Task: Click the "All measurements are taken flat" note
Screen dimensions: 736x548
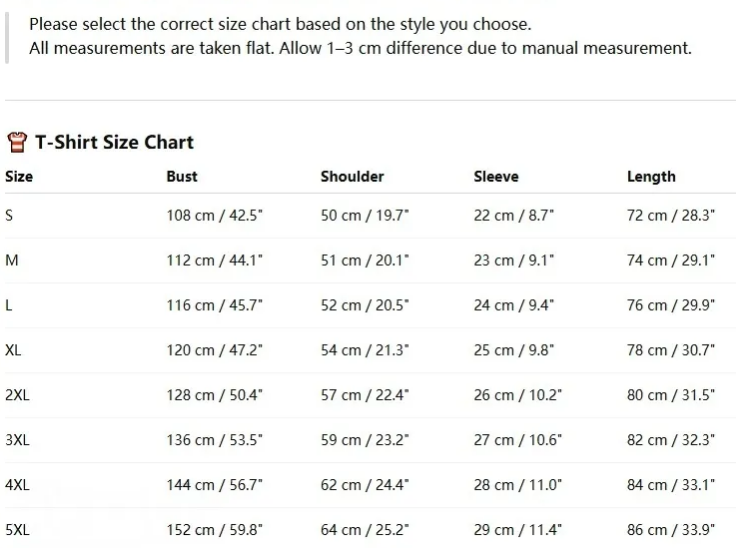Action: 360,48
